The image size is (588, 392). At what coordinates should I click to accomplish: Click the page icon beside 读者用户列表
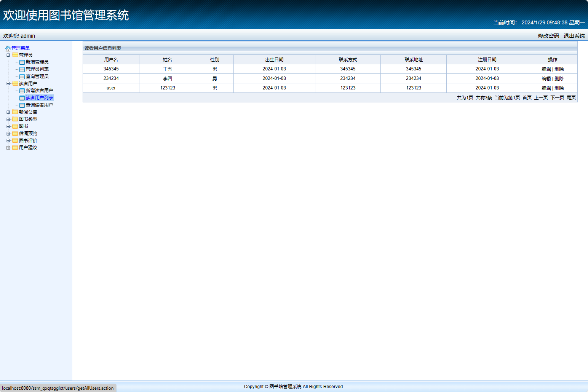[22, 98]
